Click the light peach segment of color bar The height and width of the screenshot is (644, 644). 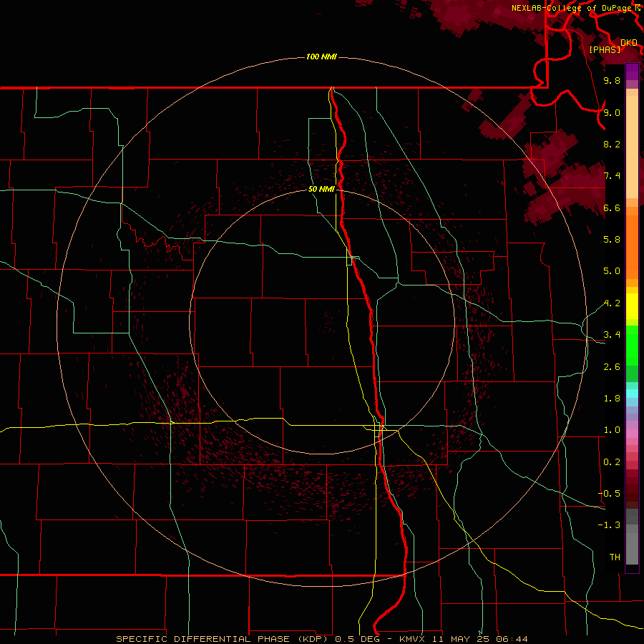632,147
